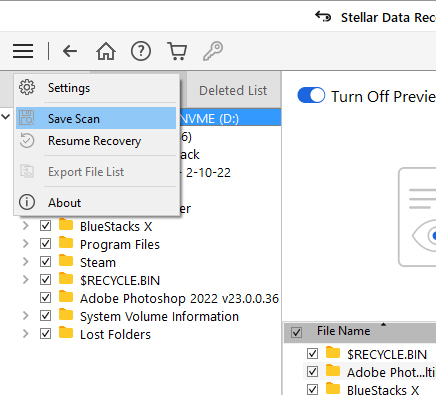Open About from the menu

tap(96, 202)
